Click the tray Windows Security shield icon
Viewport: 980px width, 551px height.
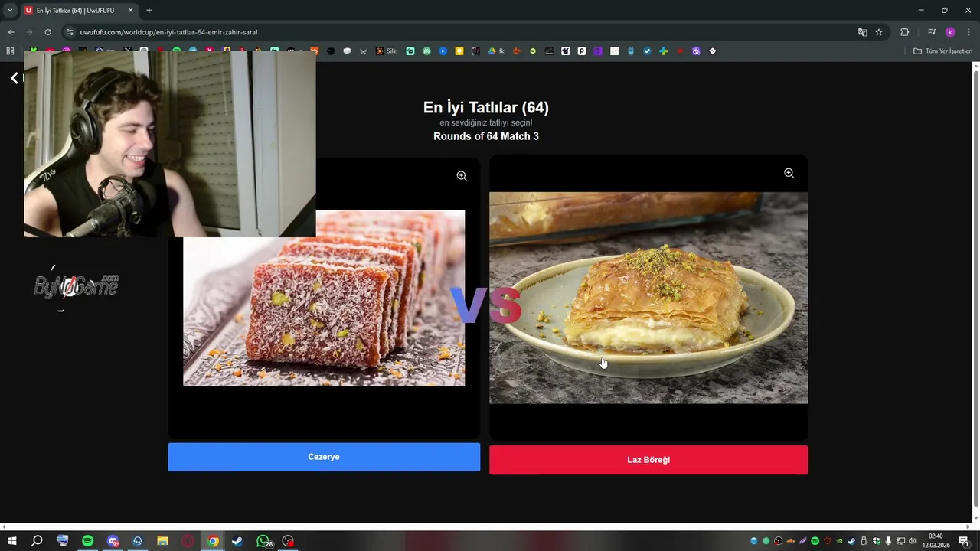pyautogui.click(x=876, y=541)
